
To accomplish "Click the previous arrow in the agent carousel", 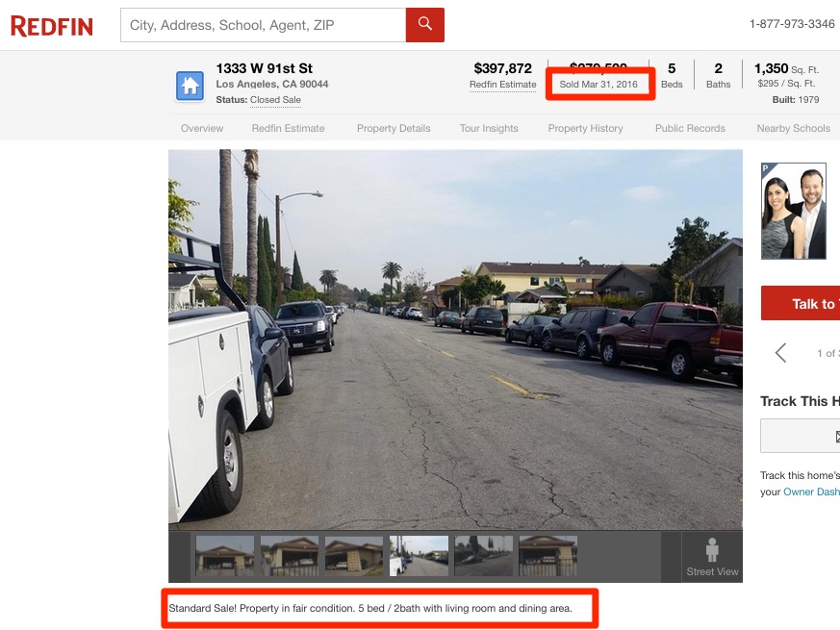I will pyautogui.click(x=780, y=353).
